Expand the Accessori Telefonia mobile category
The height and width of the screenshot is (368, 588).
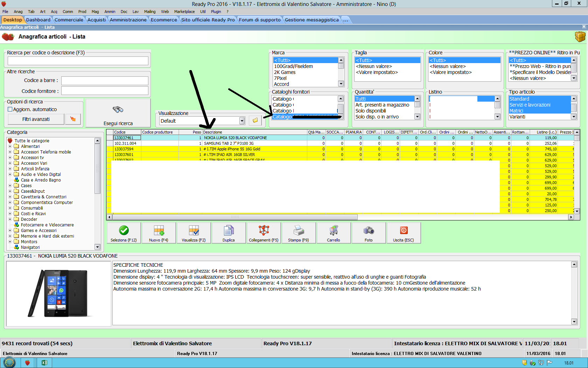coord(10,152)
